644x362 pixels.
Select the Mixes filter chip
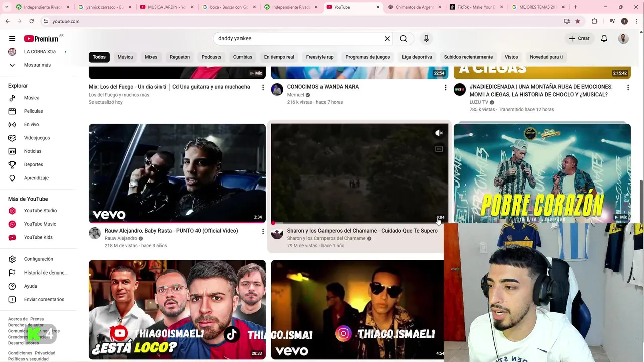point(151,57)
